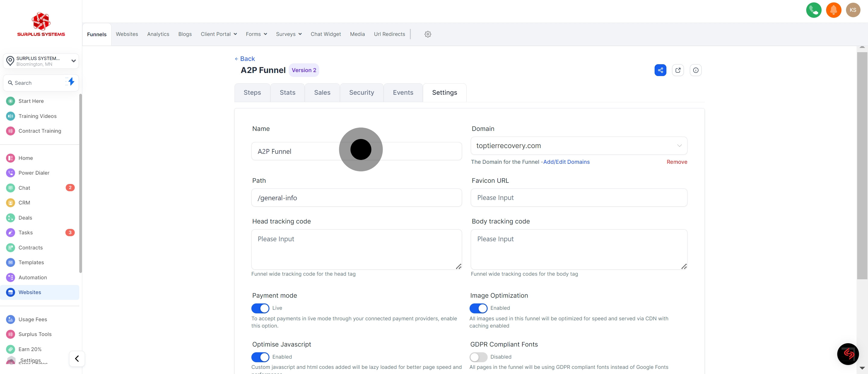868x374 pixels.
Task: Click the Add/Edit Domains link
Action: [566, 162]
